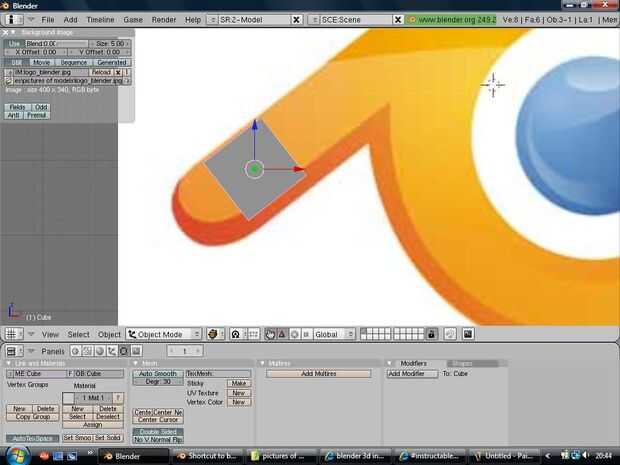
Task: Select the translate manipulator triangle icon
Action: pyautogui.click(x=282, y=335)
